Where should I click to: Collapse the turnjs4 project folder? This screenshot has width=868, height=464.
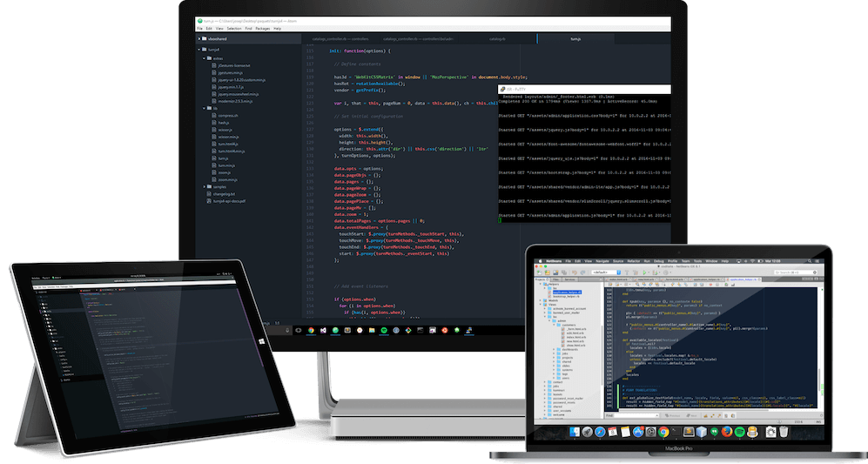199,50
